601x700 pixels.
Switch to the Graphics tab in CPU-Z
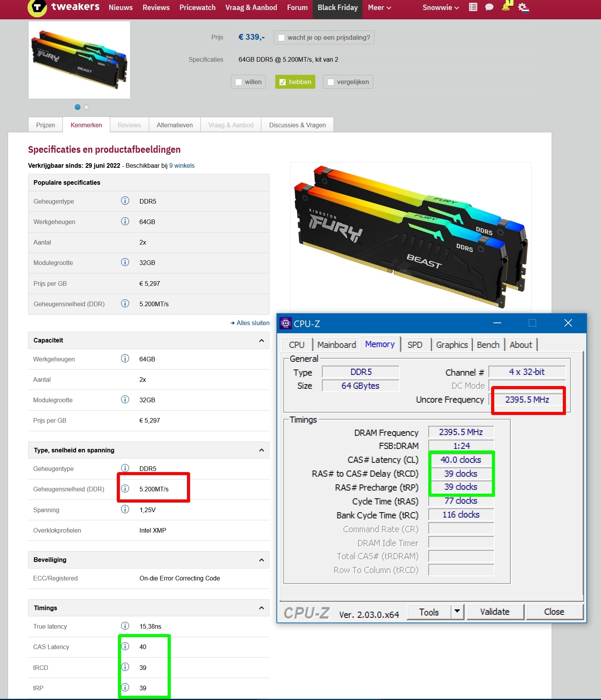(x=452, y=345)
